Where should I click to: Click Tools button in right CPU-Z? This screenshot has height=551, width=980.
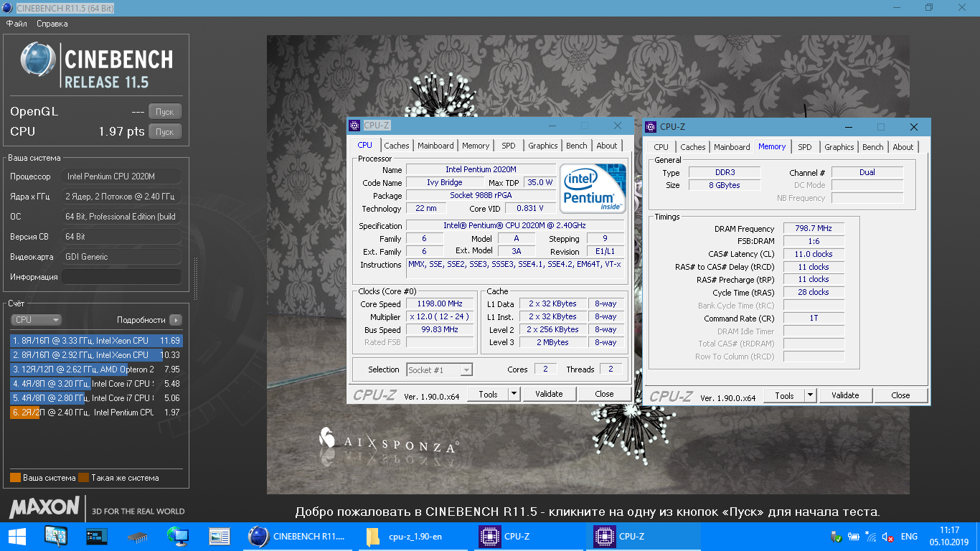[x=784, y=395]
